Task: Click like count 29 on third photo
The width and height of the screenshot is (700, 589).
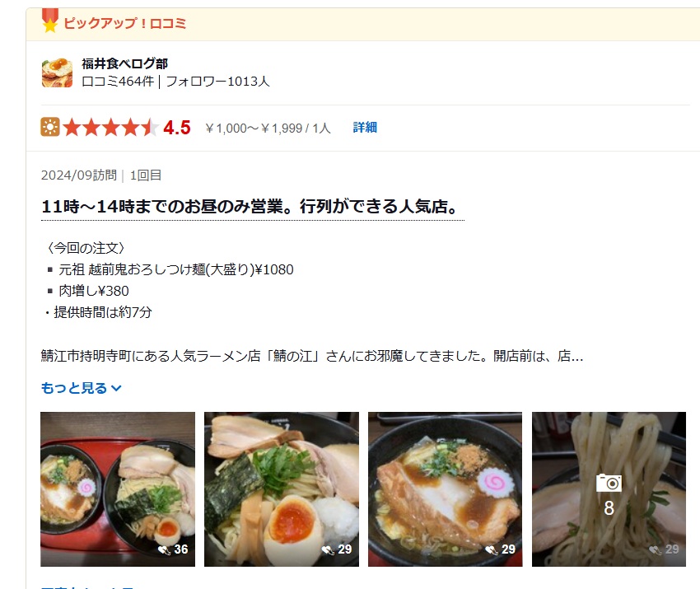Action: tap(501, 549)
